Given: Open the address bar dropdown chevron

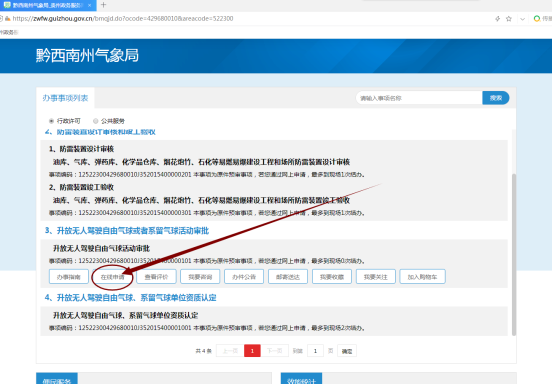Looking at the screenshot, I should [522, 19].
